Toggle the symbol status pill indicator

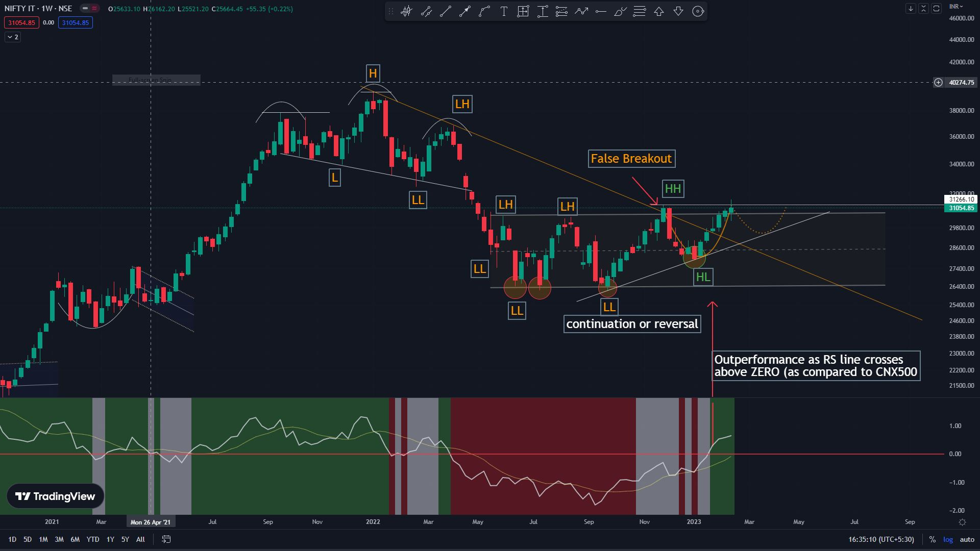pyautogui.click(x=90, y=9)
